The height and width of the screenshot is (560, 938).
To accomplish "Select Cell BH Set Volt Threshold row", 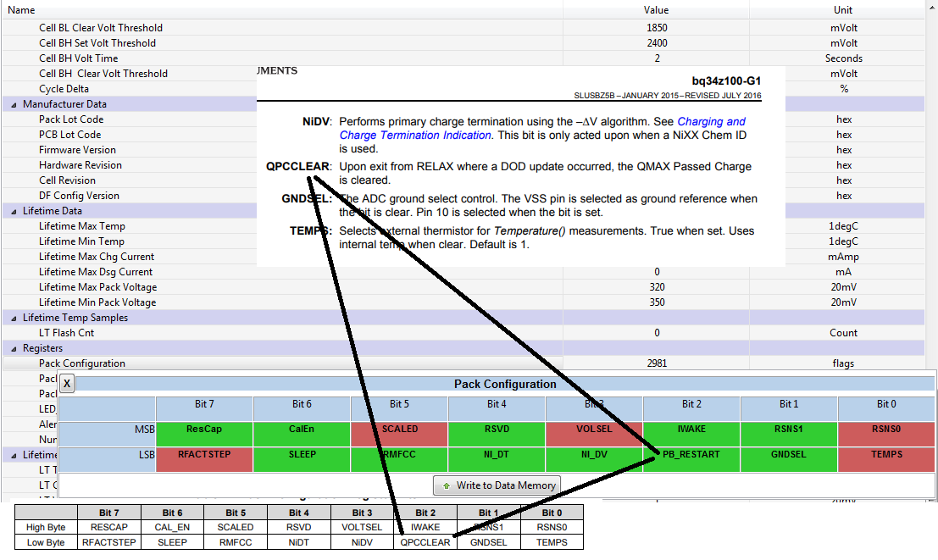I will point(463,43).
